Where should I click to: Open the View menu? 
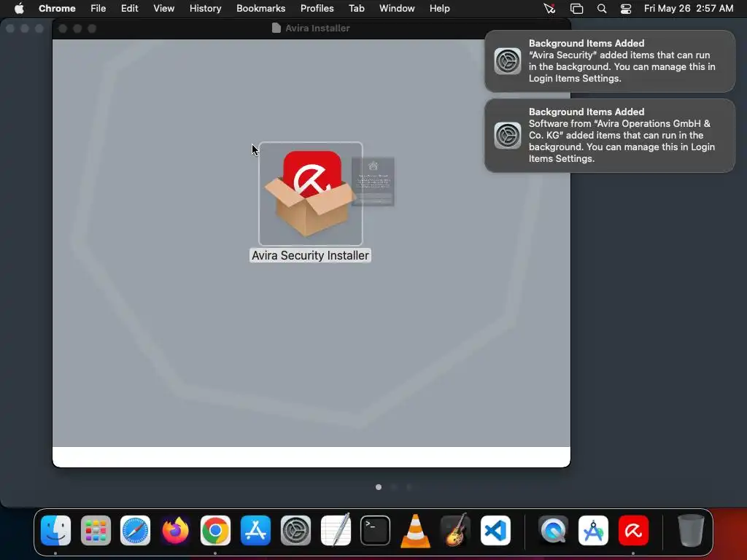164,9
